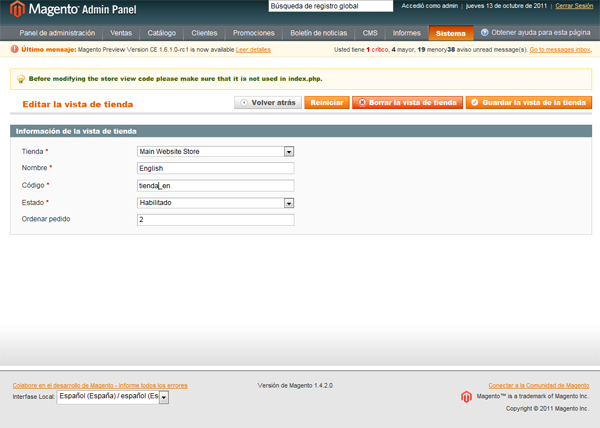
Task: Click the red alert icon beside Último mensaje
Action: [15, 49]
